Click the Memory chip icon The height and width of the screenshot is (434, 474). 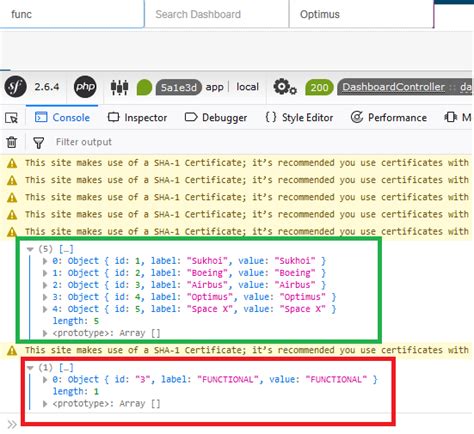click(451, 117)
